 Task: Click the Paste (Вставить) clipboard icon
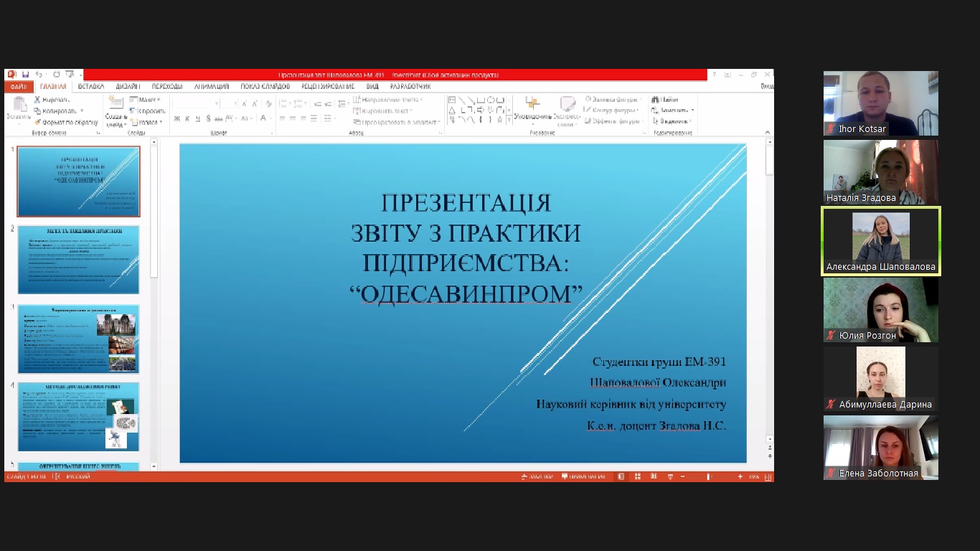click(x=19, y=108)
